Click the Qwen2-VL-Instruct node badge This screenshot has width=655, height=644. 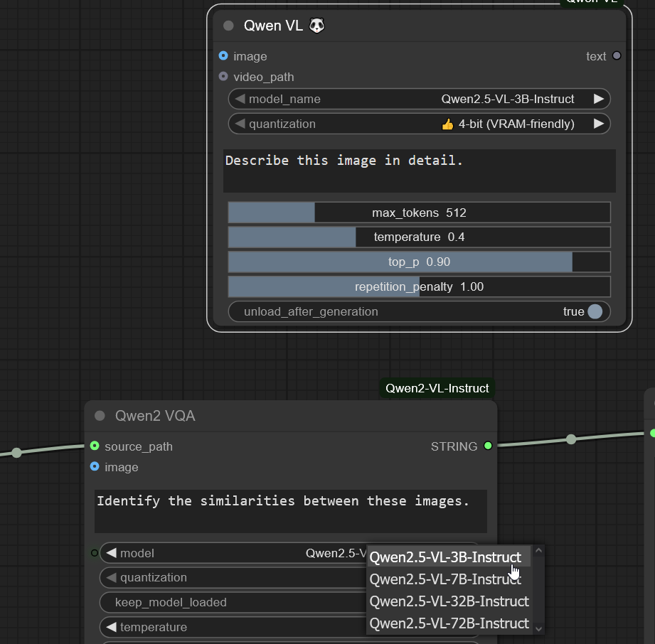click(x=437, y=388)
